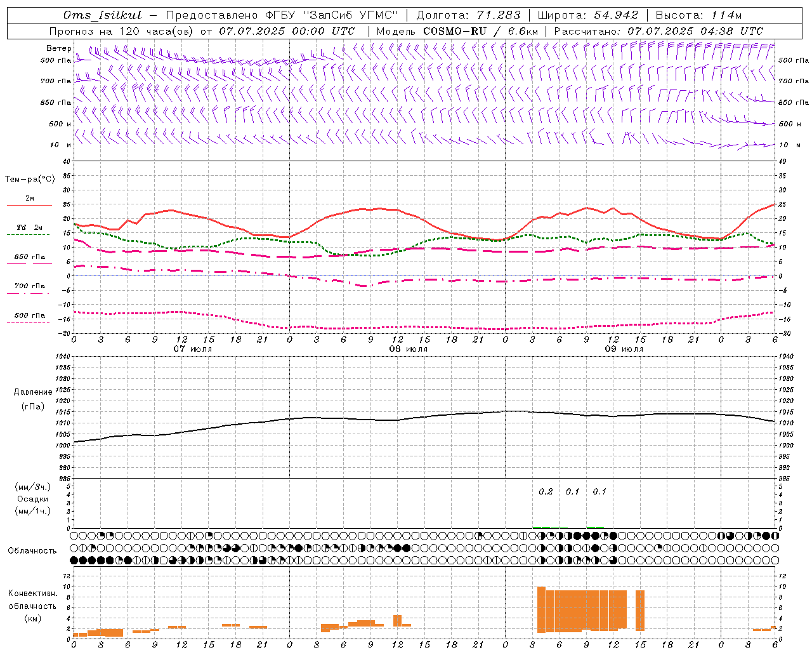
Task: Click the Долгота: 71.283 header field
Action: pyautogui.click(x=468, y=15)
